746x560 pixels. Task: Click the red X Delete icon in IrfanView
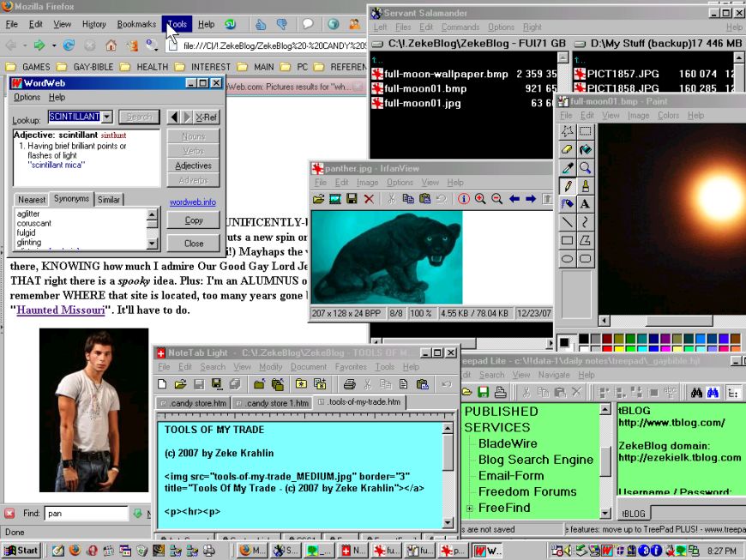click(369, 199)
